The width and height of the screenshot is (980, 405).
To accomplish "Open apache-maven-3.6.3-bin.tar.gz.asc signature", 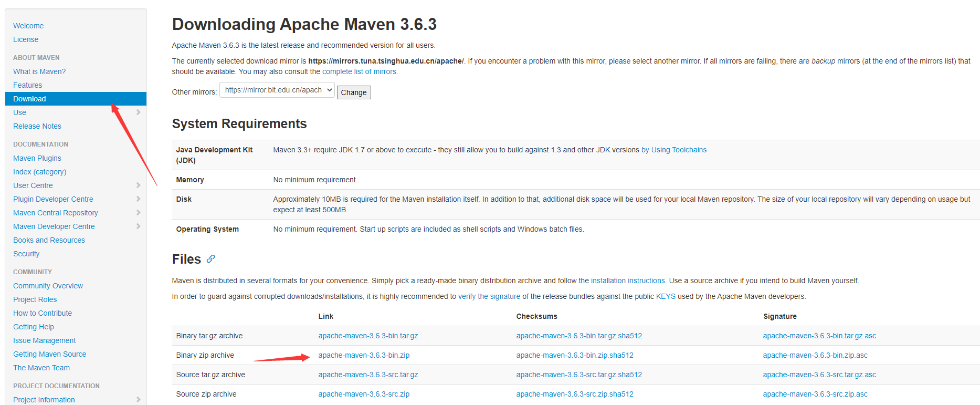I will click(819, 336).
